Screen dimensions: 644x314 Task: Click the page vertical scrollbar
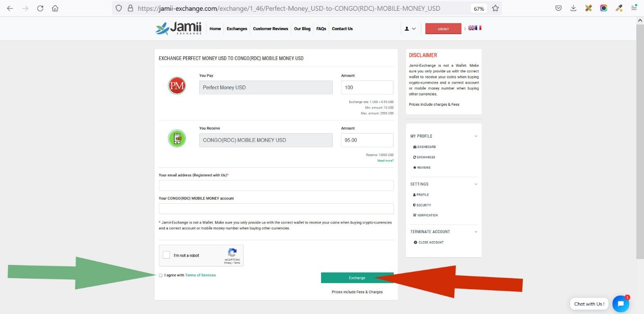(x=640, y=142)
